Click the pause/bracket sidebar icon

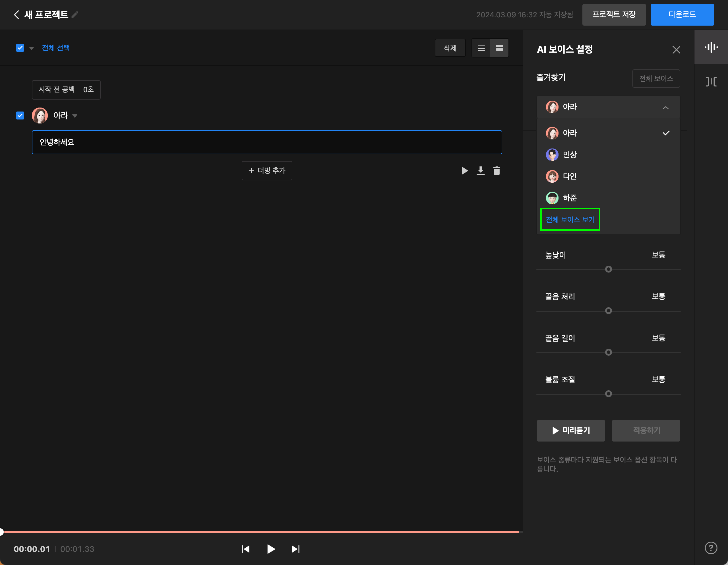coord(711,81)
